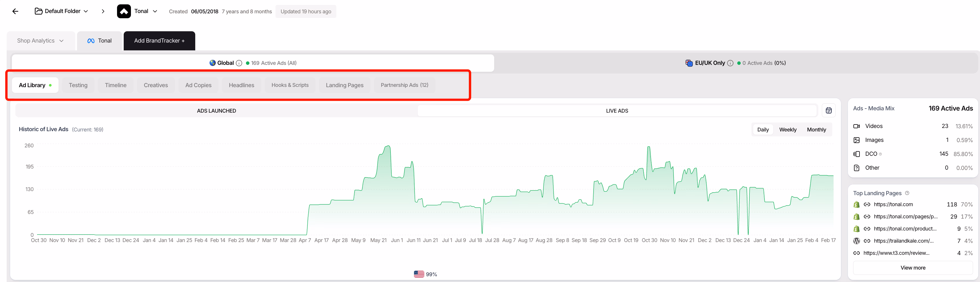Open the tonal.com/pages/p... landing page link
The width and height of the screenshot is (980, 282).
click(906, 217)
